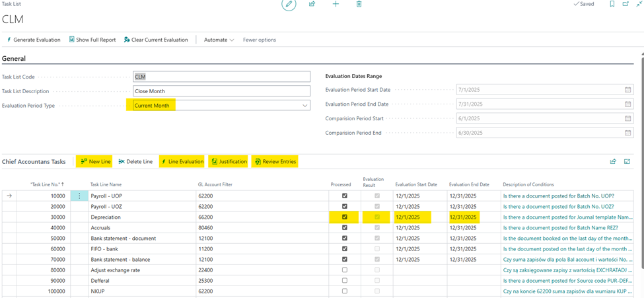Open calendar picker for Evaluation Period Start Date

click(x=628, y=90)
